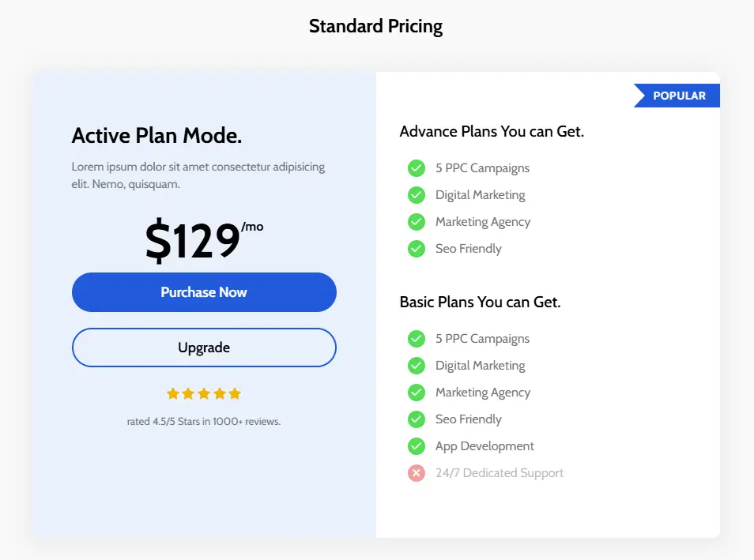Viewport: 754px width, 560px height.
Task: Click the first star in the rating
Action: [x=173, y=393]
